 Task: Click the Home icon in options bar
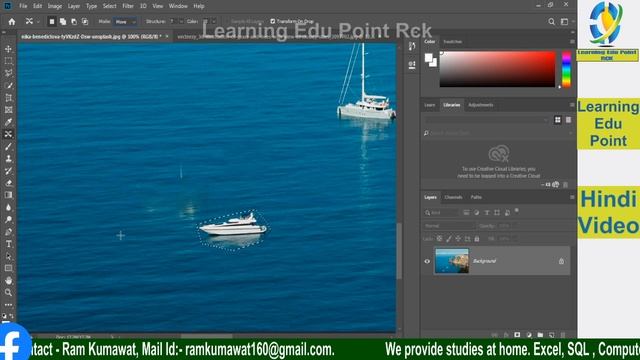(x=11, y=22)
